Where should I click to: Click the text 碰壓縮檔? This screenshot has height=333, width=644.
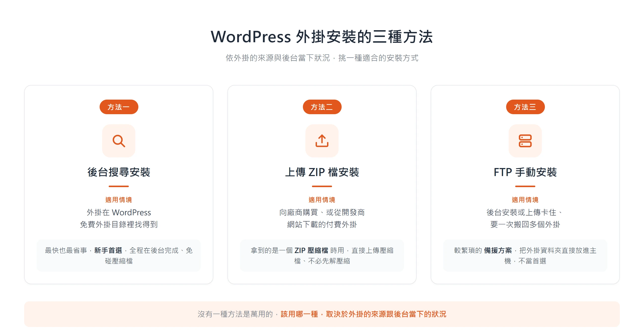click(119, 261)
